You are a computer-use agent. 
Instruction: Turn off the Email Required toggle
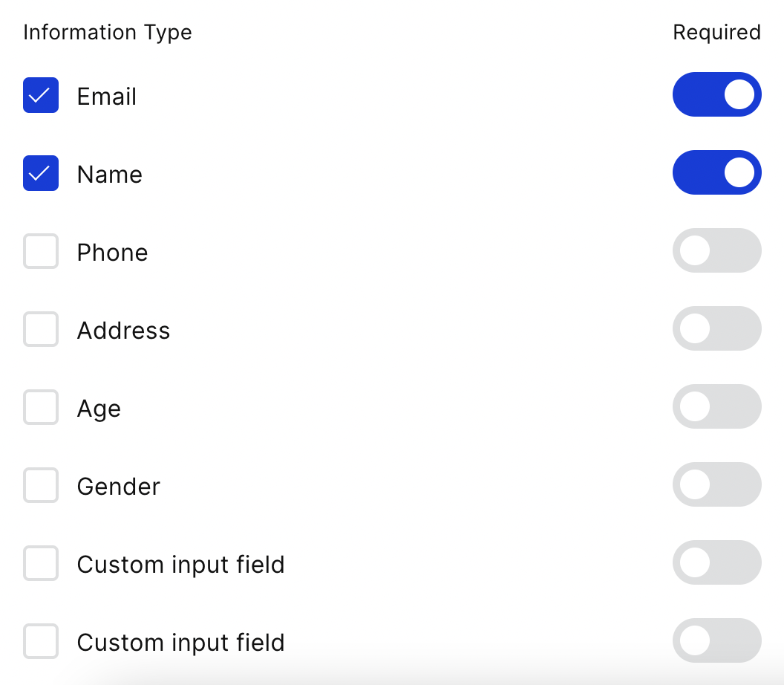tap(717, 94)
